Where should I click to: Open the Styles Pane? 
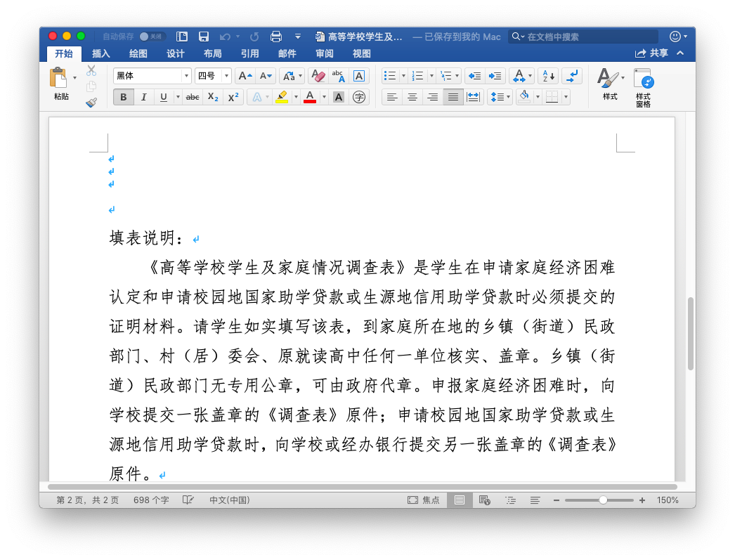643,88
